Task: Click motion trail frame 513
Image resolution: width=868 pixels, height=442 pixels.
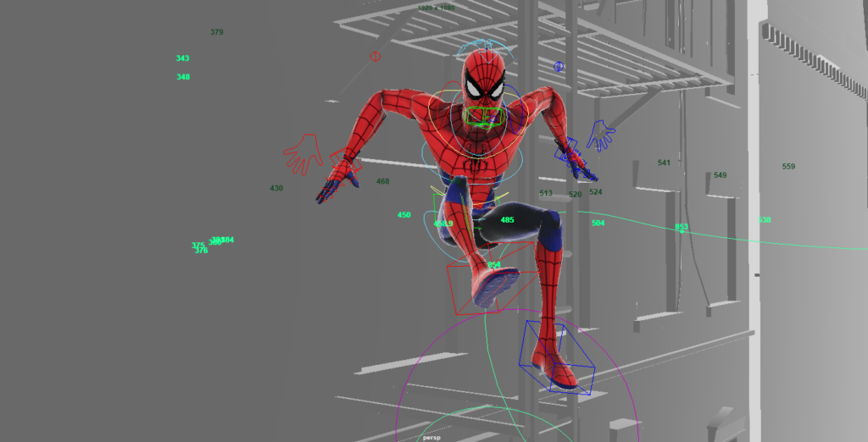Action: tap(546, 193)
